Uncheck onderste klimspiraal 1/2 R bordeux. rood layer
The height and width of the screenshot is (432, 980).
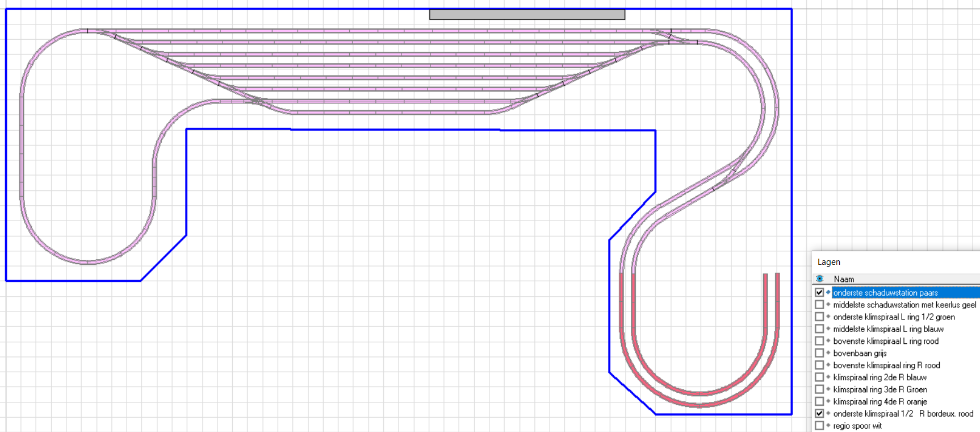pyautogui.click(x=819, y=414)
